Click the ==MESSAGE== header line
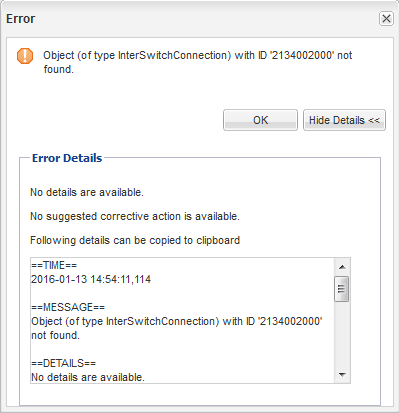Screen dimensions: 399x413 pyautogui.click(x=68, y=307)
